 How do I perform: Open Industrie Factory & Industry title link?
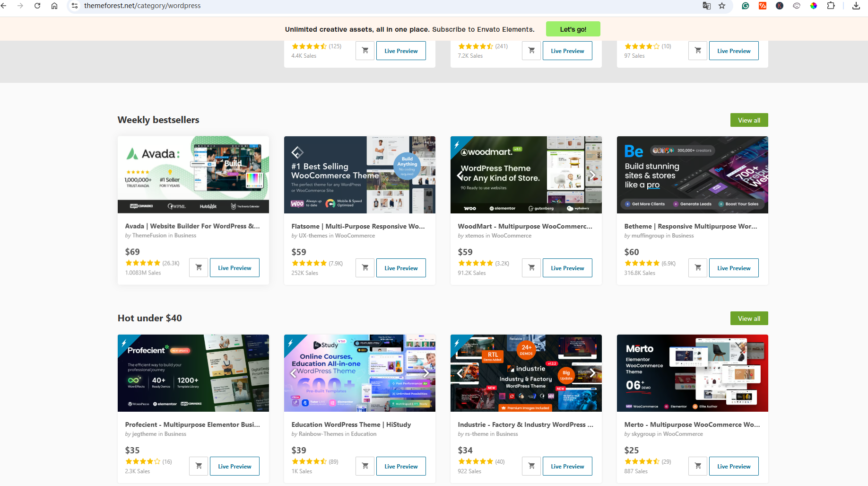[x=525, y=424]
